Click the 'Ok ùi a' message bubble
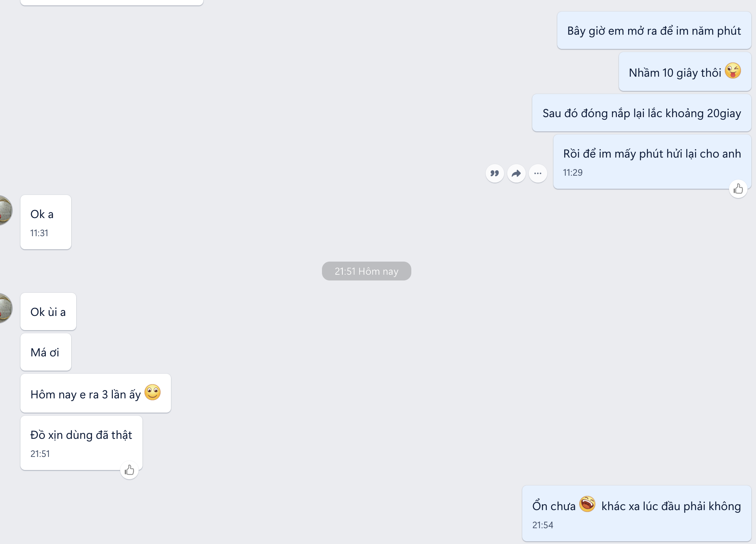Screen dimensions: 756x544 pos(48,312)
